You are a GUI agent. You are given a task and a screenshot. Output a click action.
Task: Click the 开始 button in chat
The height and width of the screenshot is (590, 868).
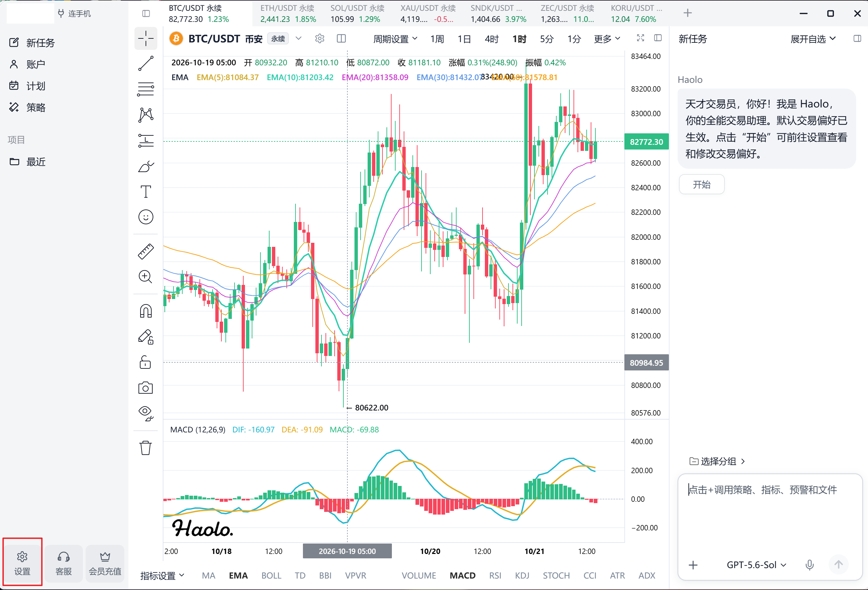pyautogui.click(x=702, y=184)
